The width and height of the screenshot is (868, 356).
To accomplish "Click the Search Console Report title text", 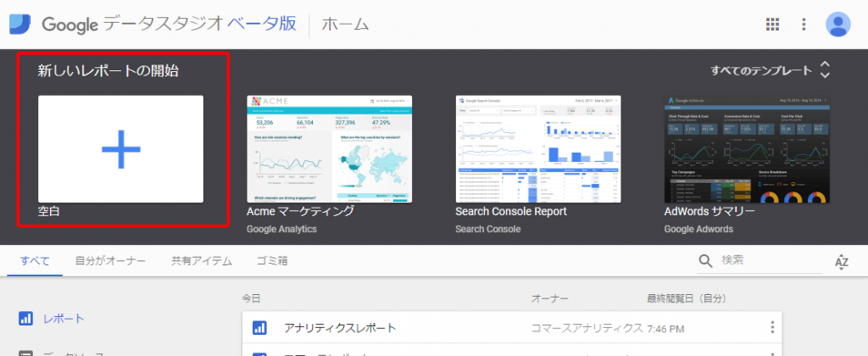I will pos(511,212).
